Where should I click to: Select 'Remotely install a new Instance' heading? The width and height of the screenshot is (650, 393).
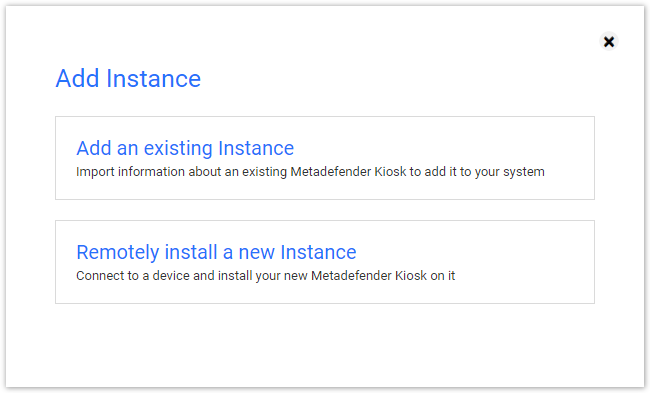[x=216, y=252]
